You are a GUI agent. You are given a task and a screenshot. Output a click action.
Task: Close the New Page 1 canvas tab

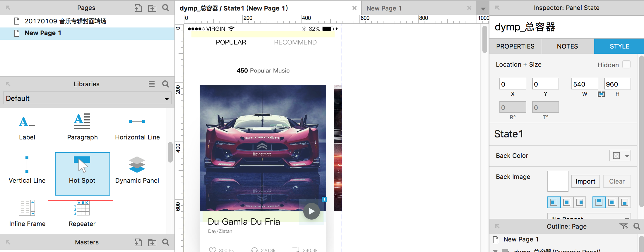[x=469, y=8]
